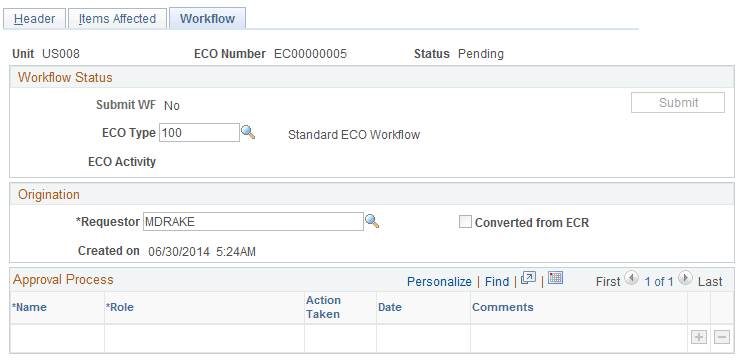Jump to Last row link
The height and width of the screenshot is (362, 750).
[710, 282]
